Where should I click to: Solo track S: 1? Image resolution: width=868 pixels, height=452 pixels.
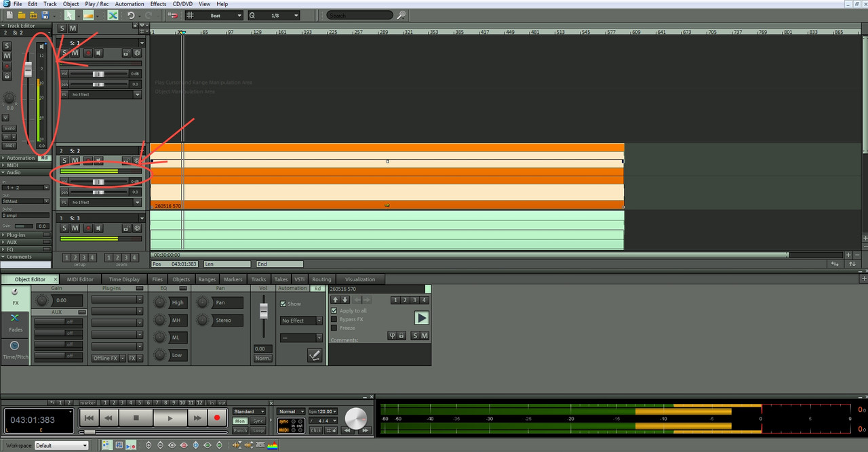tap(63, 53)
